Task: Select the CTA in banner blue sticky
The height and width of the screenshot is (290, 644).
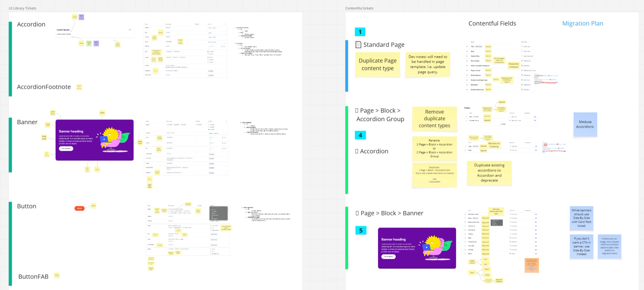Action: (581, 246)
